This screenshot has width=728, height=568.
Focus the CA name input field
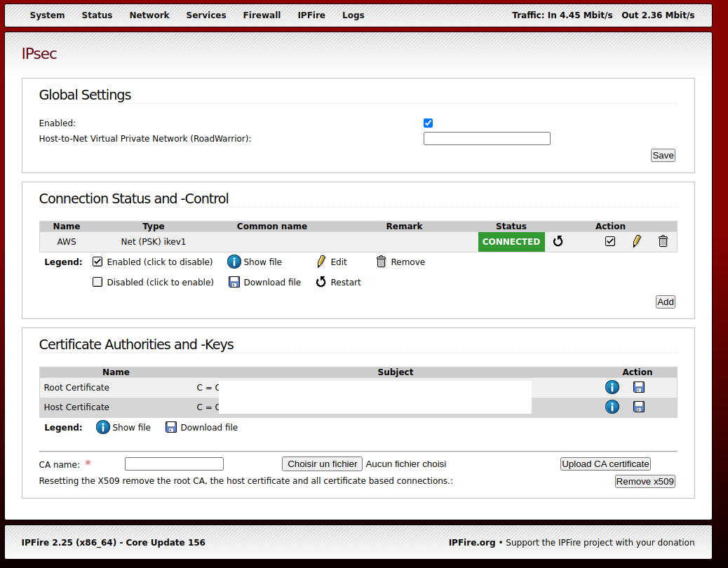[174, 464]
